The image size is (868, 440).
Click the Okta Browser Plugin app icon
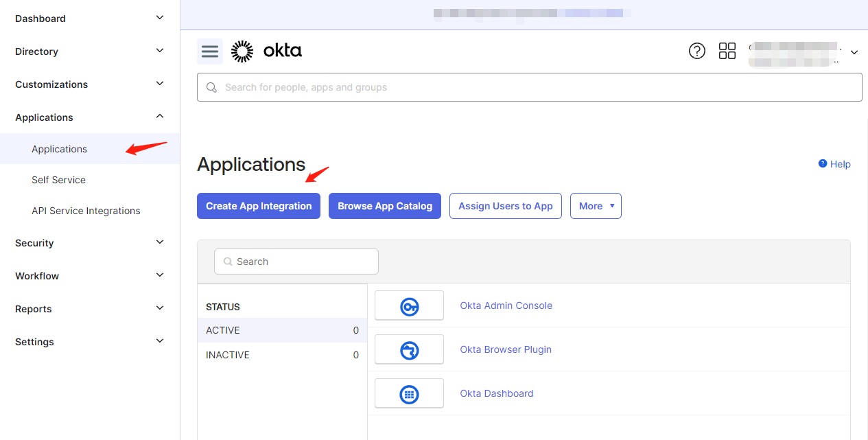click(410, 349)
